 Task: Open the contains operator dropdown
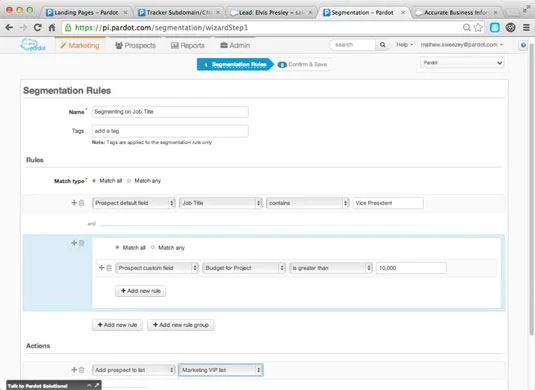tap(308, 203)
